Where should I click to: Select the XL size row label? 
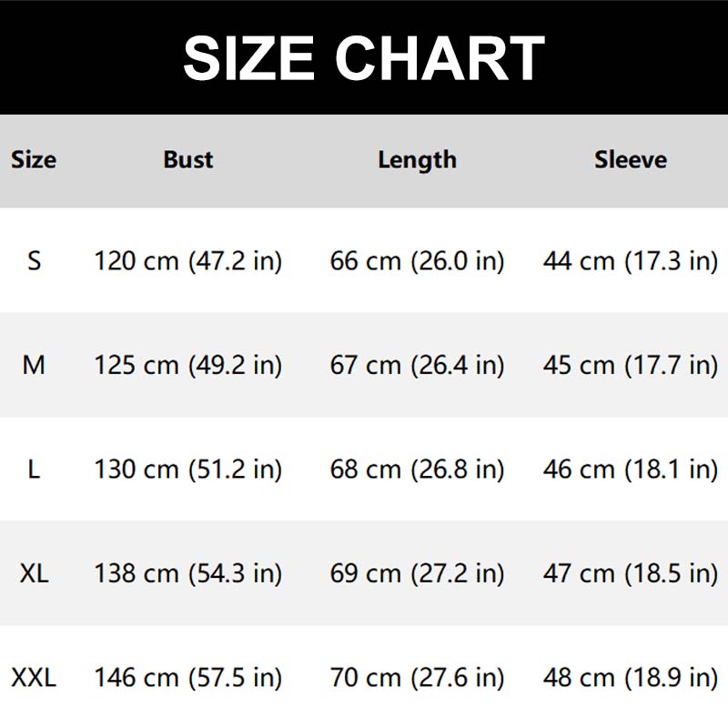point(34,573)
